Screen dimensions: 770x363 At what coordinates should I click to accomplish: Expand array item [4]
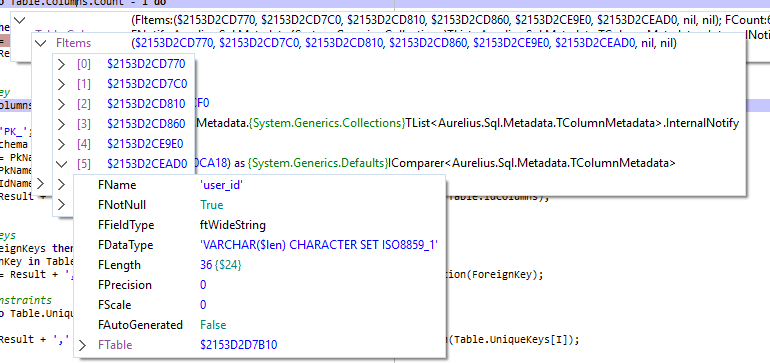[61, 144]
